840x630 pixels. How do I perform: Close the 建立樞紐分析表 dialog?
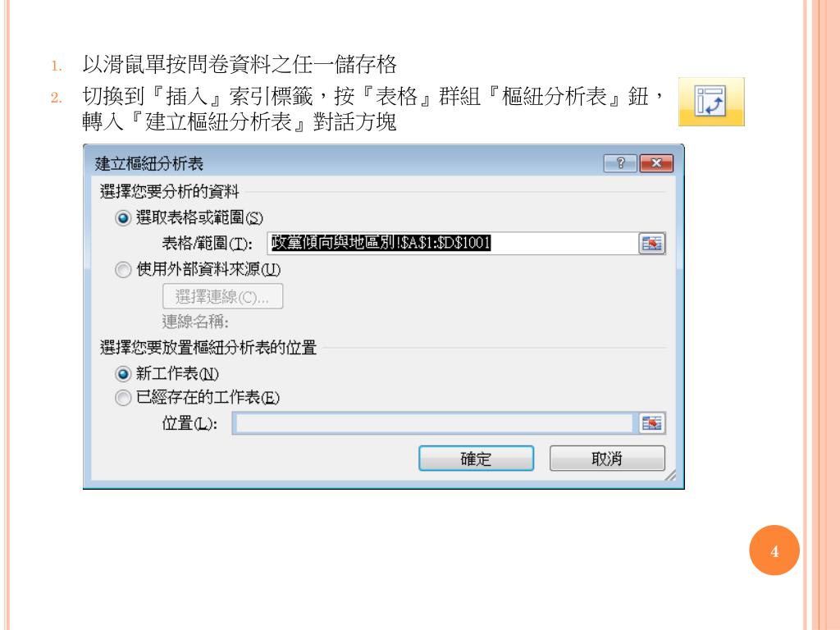click(x=656, y=163)
